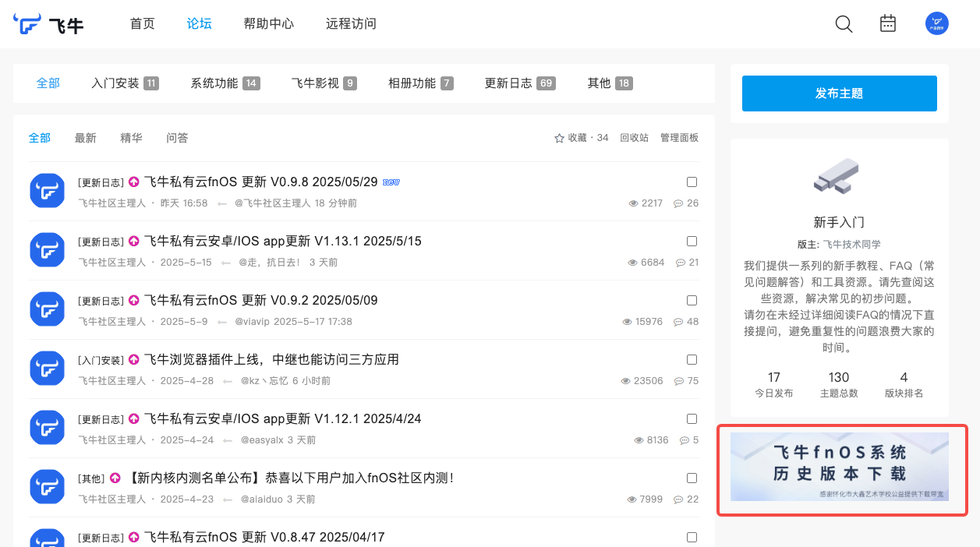
Task: Tick checkbox for fnOS V0.9.2 post
Action: click(x=692, y=300)
